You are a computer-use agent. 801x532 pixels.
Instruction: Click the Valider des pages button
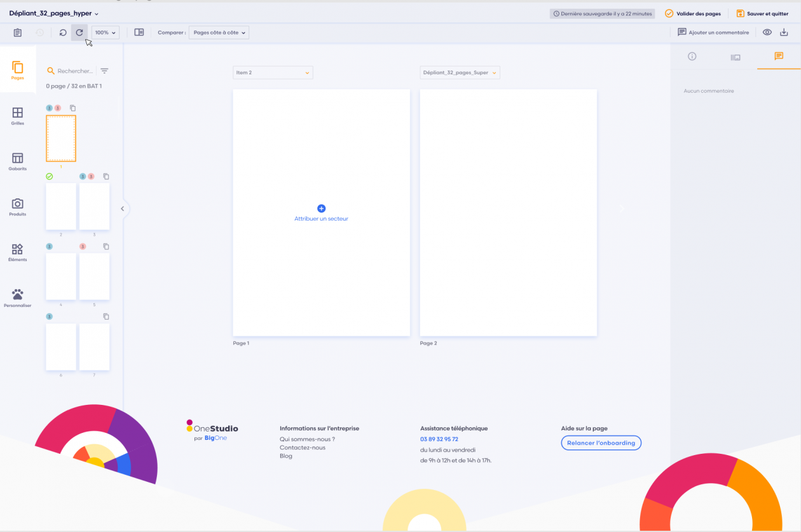tap(693, 13)
